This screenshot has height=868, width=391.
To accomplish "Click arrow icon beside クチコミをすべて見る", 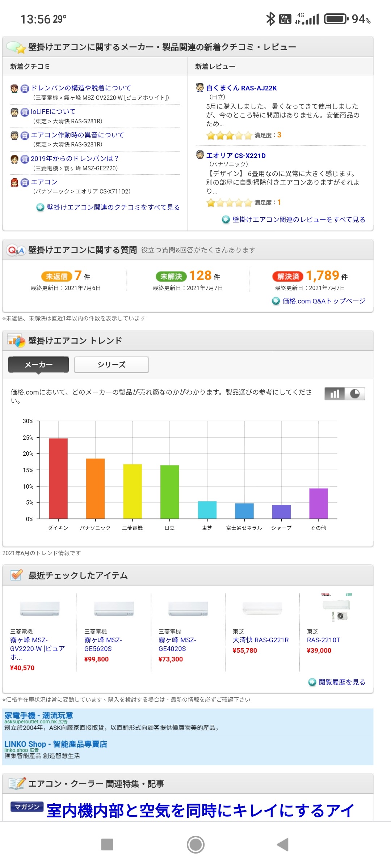I will tap(40, 208).
